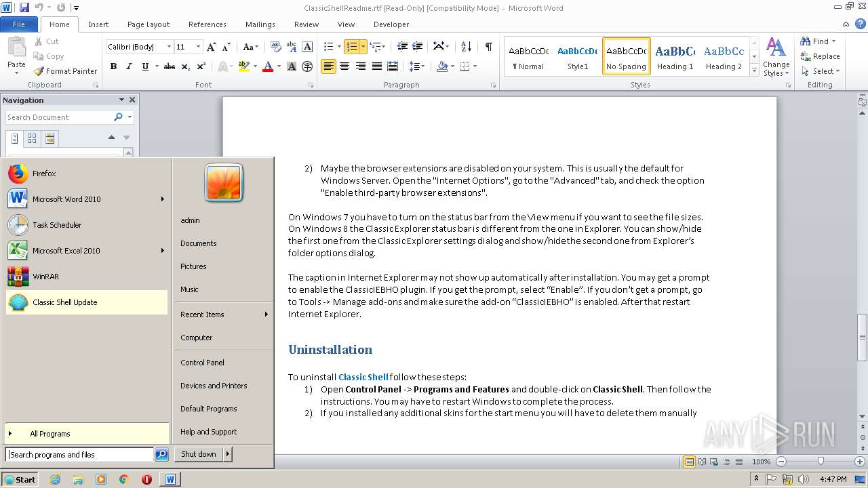Increase the paragraph indent
The height and width of the screenshot is (488, 868).
click(x=418, y=47)
